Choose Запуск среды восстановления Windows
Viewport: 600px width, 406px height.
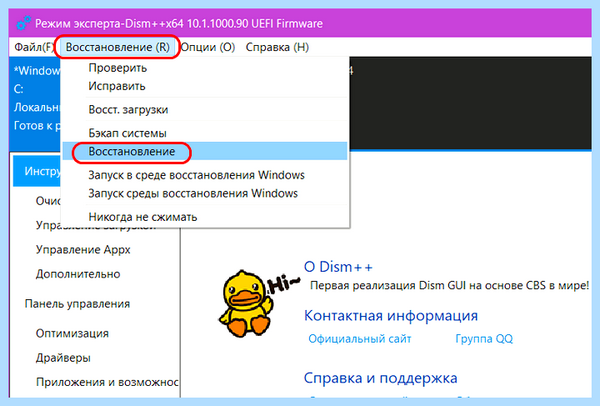[205, 193]
